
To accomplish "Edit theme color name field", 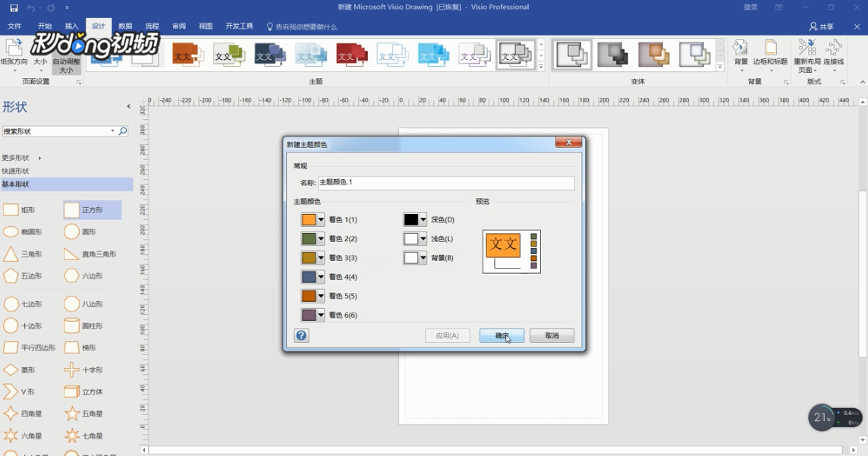I will (x=446, y=183).
